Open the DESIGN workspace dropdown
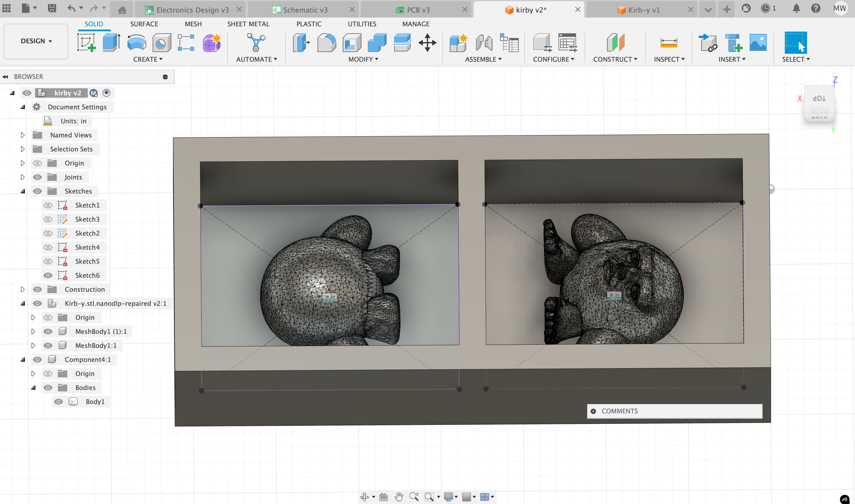This screenshot has width=855, height=504. [36, 41]
